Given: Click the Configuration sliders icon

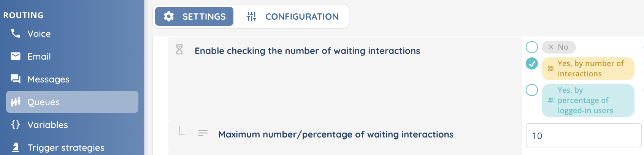Looking at the screenshot, I should point(252,16).
